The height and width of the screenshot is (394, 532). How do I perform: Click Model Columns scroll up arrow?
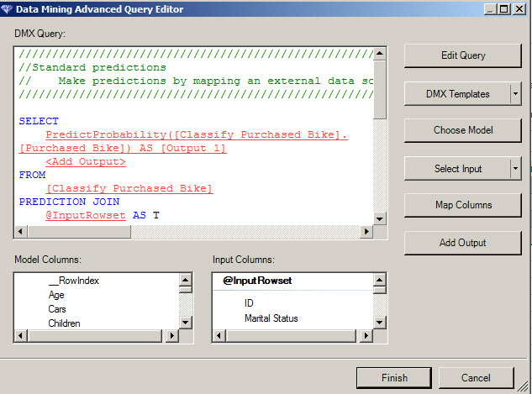(185, 280)
